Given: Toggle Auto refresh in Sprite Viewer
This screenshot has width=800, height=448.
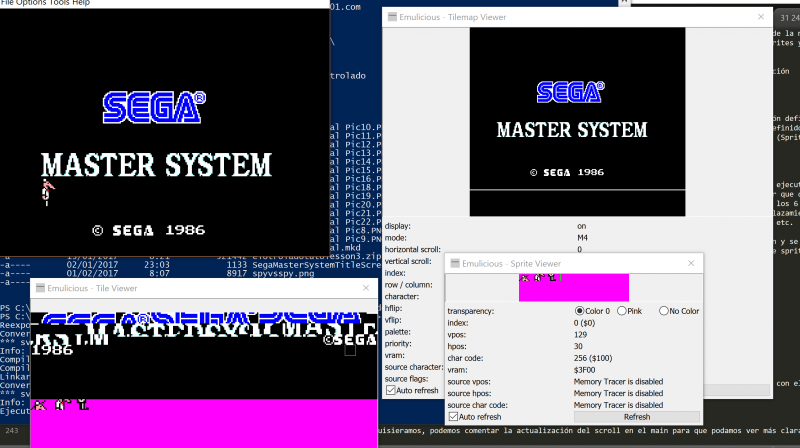Looking at the screenshot, I should (x=453, y=416).
